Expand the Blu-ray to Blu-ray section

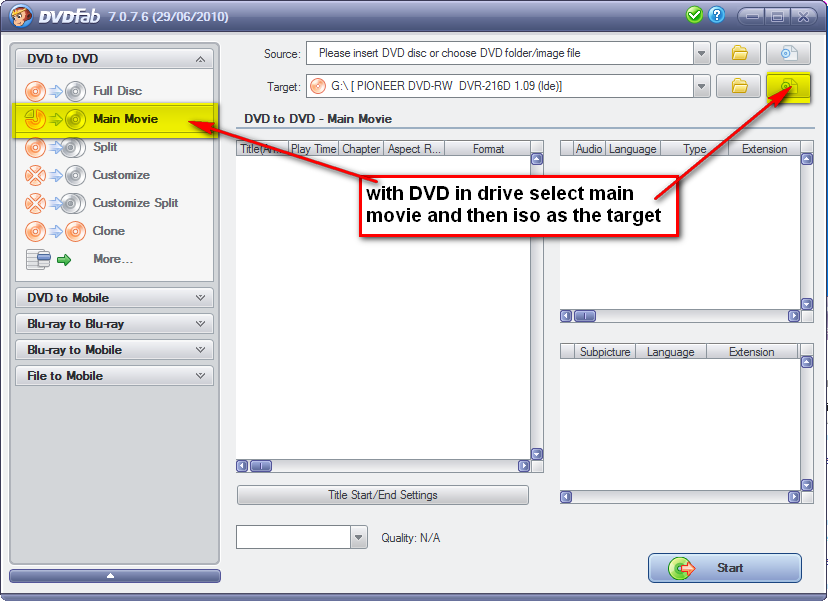click(x=115, y=324)
